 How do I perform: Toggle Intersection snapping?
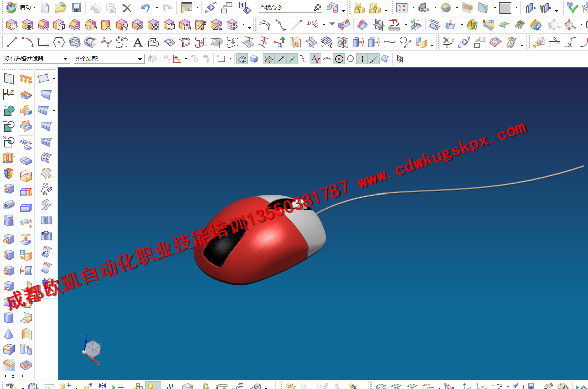point(327,59)
